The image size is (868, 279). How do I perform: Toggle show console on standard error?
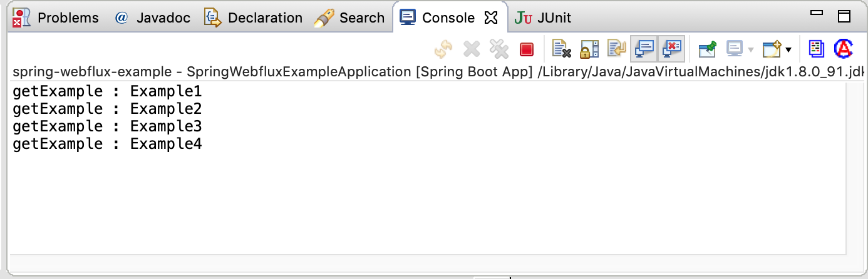point(672,49)
